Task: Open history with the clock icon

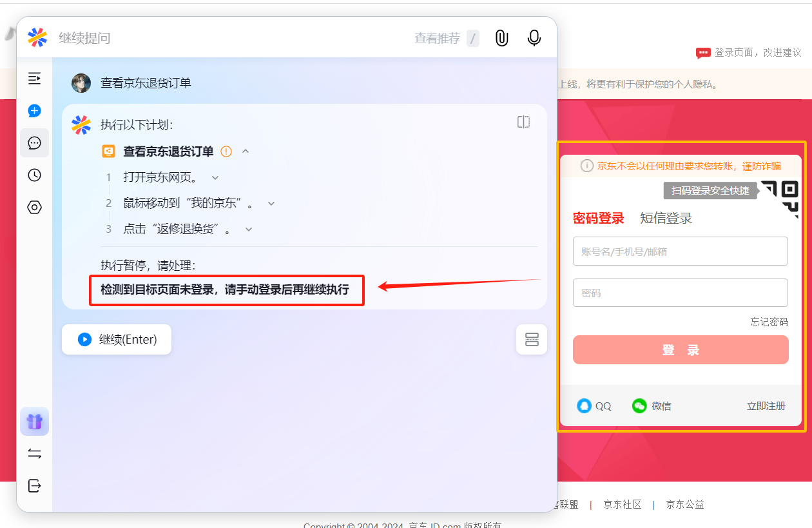Action: [35, 175]
